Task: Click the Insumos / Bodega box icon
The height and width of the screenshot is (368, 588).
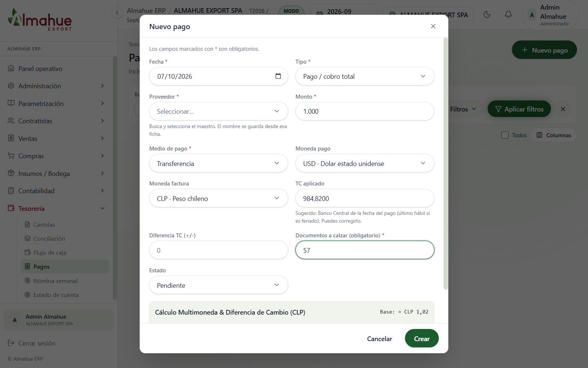Action: [11, 173]
